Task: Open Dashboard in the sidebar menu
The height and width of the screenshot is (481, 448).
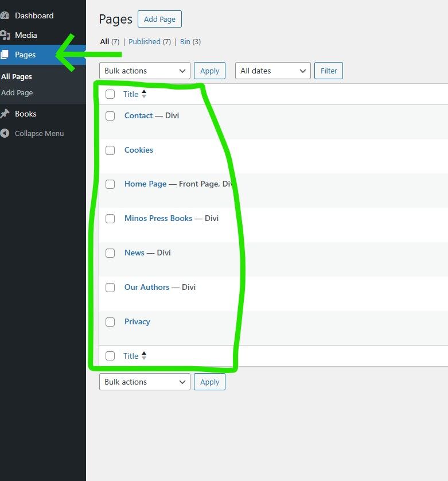Action: click(34, 15)
